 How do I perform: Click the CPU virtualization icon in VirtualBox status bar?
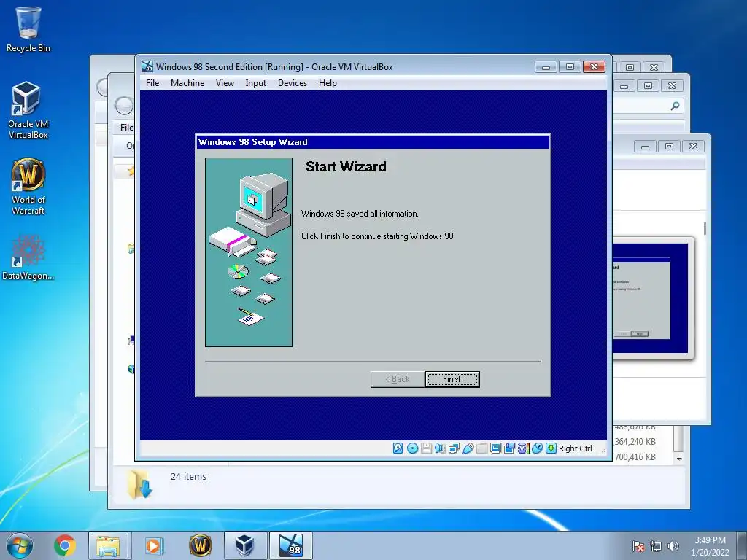click(523, 448)
